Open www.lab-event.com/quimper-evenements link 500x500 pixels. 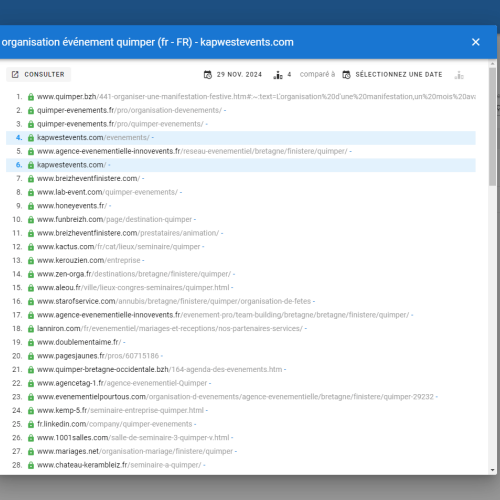[x=108, y=192]
